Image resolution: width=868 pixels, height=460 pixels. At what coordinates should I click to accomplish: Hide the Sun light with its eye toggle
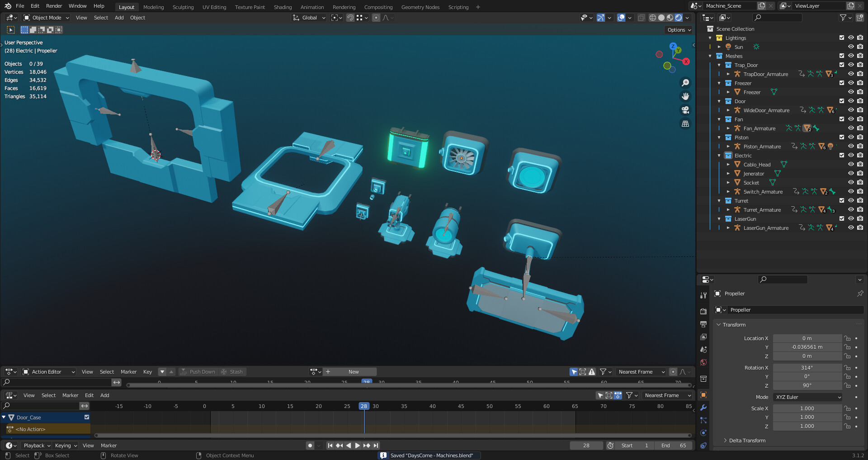pos(851,47)
